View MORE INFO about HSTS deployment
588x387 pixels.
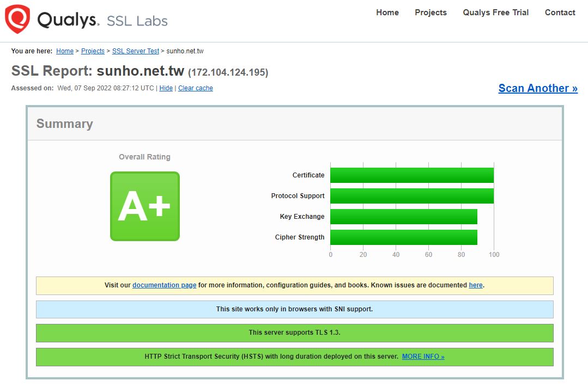(x=423, y=357)
